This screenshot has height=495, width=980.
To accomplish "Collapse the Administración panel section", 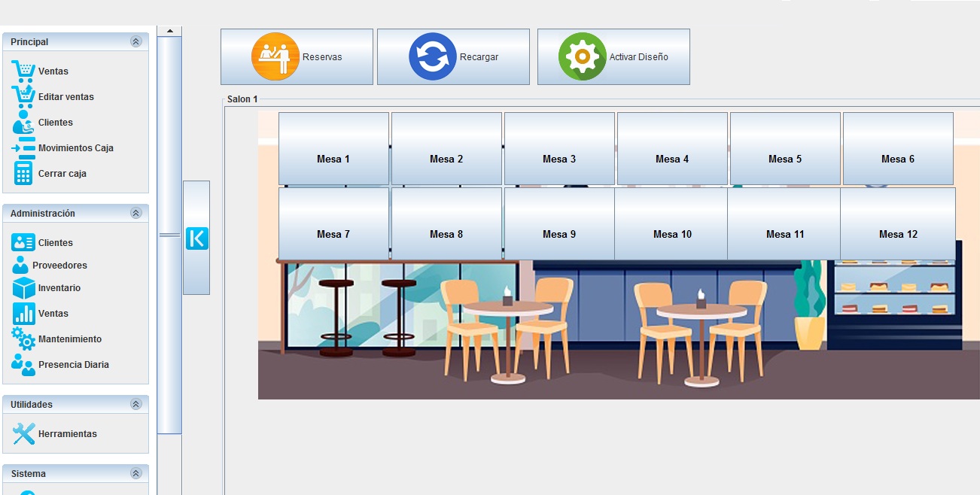I will pyautogui.click(x=135, y=214).
